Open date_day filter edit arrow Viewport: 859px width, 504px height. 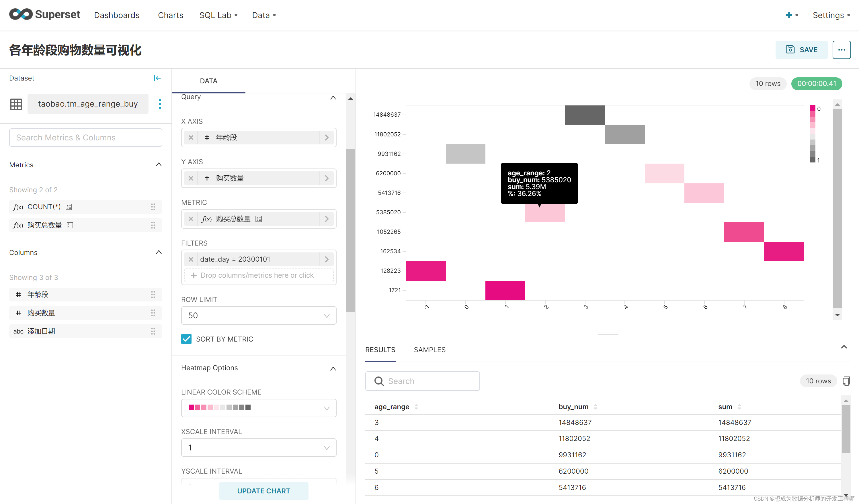point(327,260)
